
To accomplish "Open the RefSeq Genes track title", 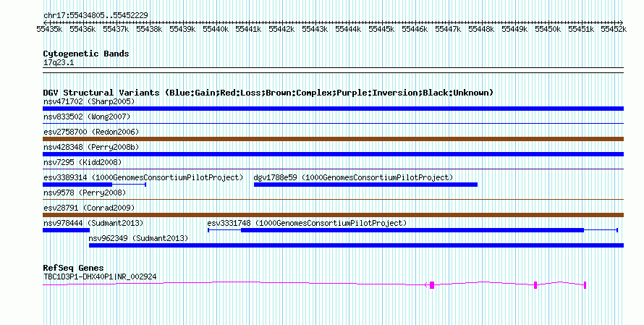I will (74, 268).
